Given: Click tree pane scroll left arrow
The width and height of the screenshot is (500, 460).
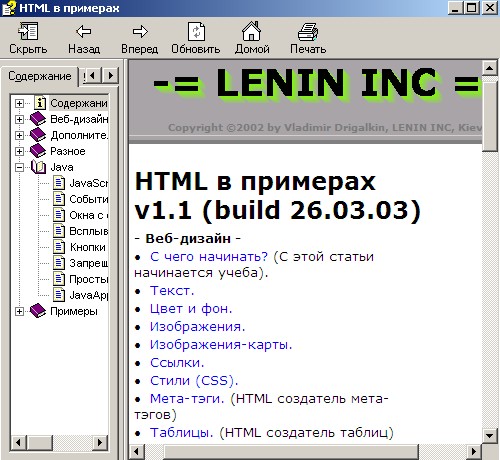Looking at the screenshot, I should pos(18,443).
